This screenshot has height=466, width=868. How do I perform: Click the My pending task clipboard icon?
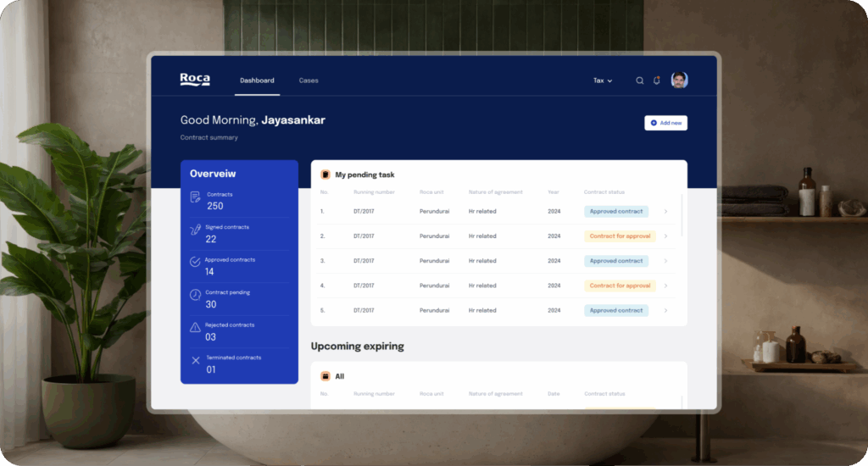point(325,175)
